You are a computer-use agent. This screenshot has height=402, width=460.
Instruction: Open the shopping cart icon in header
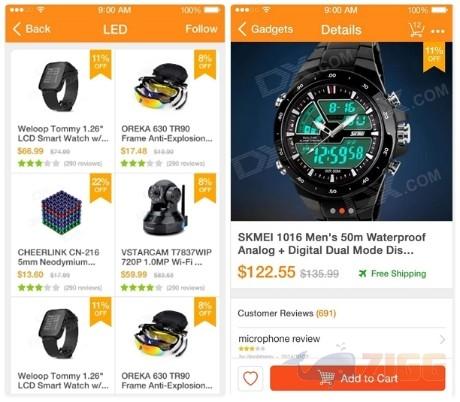(x=416, y=29)
